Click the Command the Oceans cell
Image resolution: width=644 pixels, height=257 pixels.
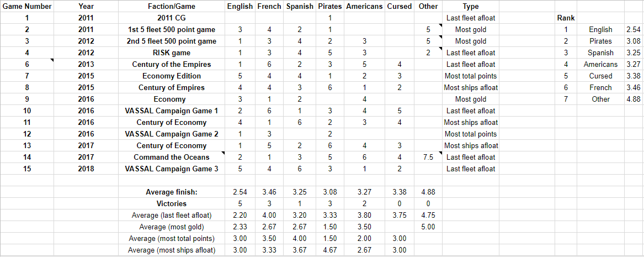(x=172, y=157)
